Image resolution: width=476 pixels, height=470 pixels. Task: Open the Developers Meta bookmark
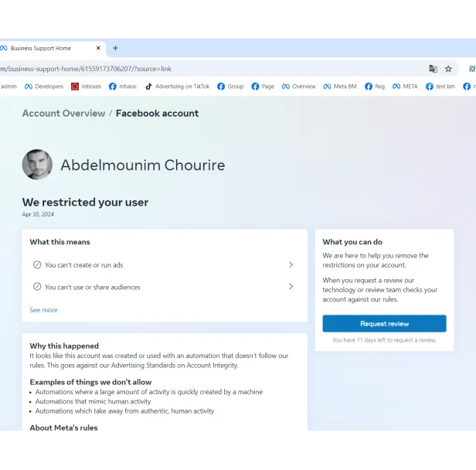44,87
